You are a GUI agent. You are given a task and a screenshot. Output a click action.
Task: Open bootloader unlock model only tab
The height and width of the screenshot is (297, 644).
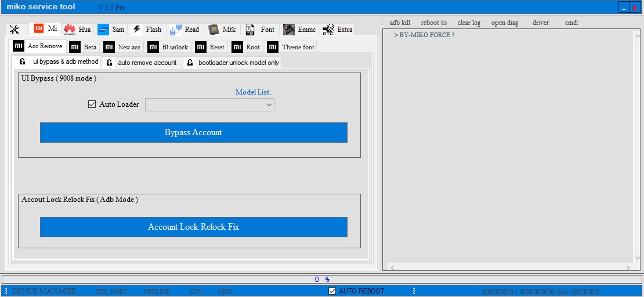click(232, 63)
